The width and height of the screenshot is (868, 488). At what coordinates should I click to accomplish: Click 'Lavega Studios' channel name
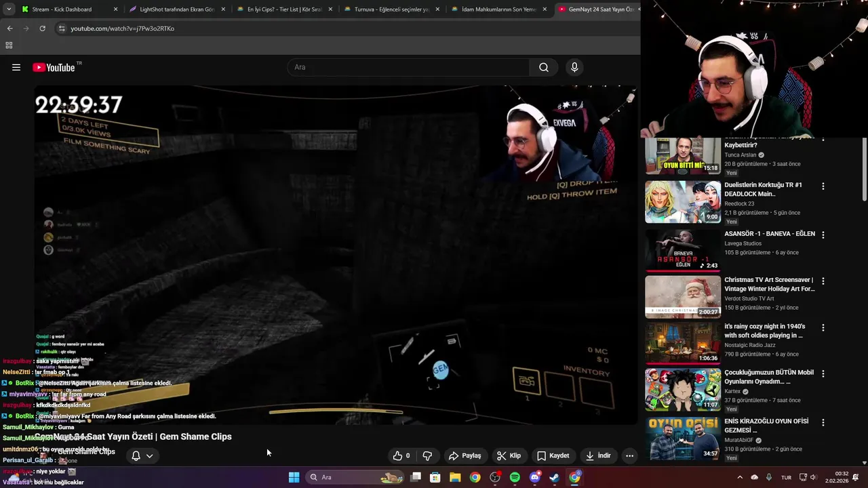coord(743,243)
